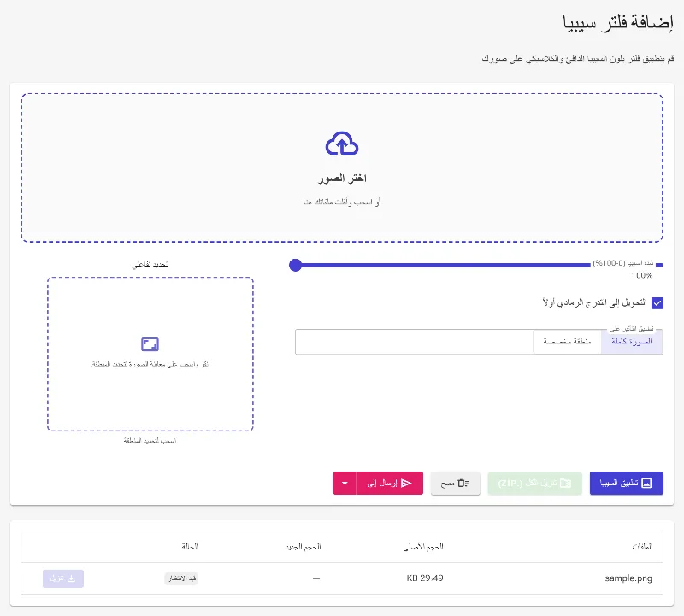Viewport: 684px width, 616px height.
Task: Click the تحديد تفاعلي heading
Action: pyautogui.click(x=150, y=264)
